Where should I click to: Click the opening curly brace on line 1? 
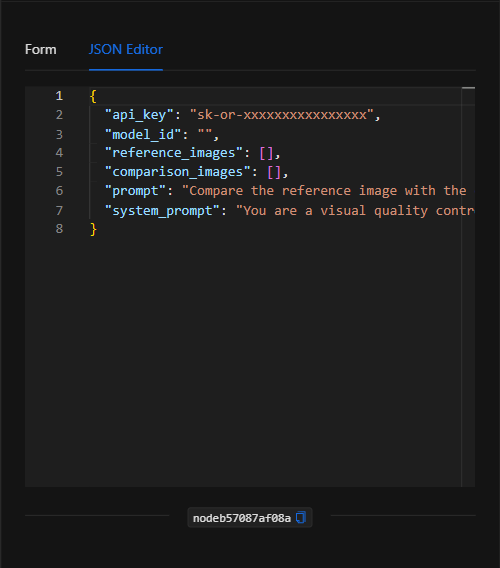[93, 96]
